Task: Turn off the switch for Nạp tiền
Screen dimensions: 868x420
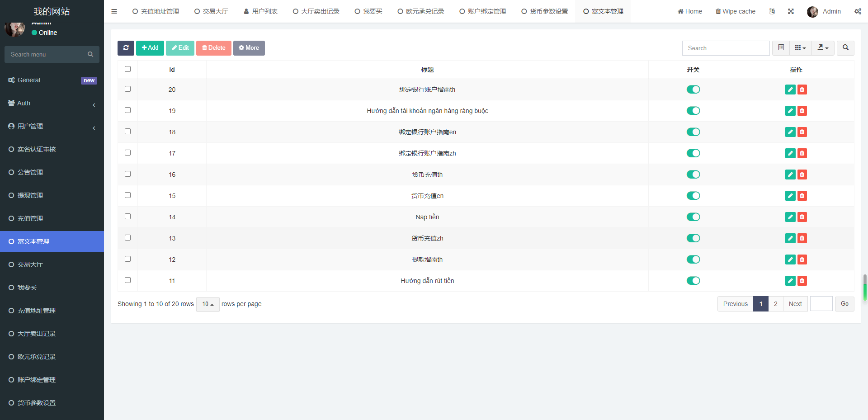Action: click(x=693, y=217)
